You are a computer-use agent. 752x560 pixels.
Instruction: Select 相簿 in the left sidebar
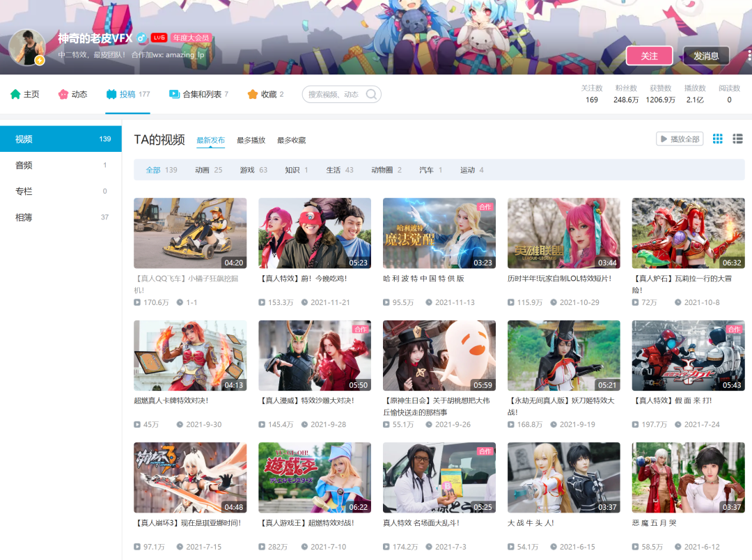(x=61, y=217)
